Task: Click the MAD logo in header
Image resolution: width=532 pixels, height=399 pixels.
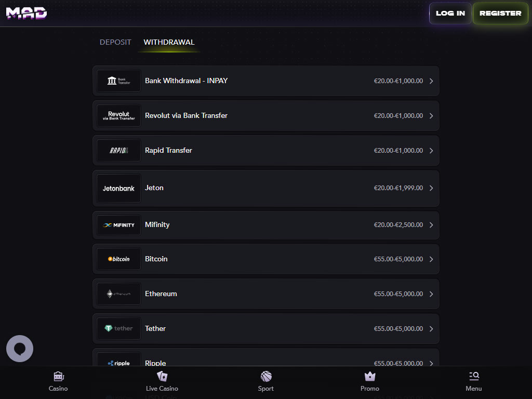Action: point(26,13)
